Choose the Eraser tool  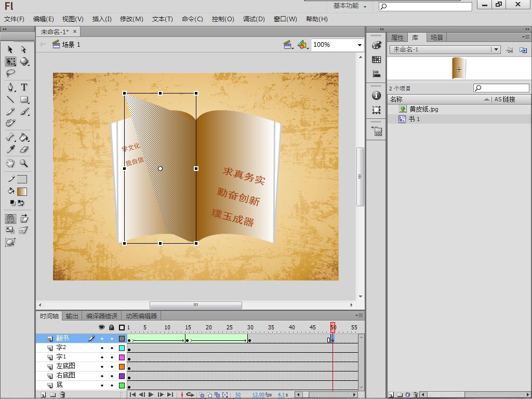[x=24, y=150]
